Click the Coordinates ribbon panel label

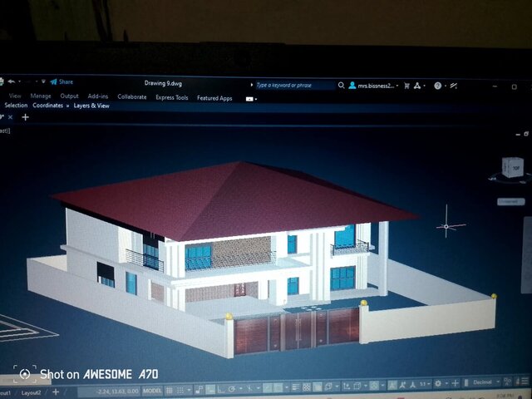pyautogui.click(x=48, y=106)
